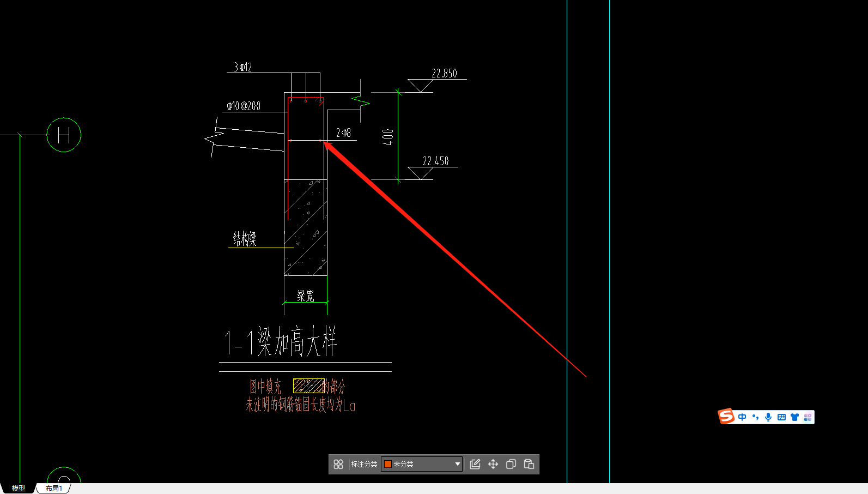
Task: Open the 标注分类 dropdown showing 未分类
Action: tap(422, 464)
